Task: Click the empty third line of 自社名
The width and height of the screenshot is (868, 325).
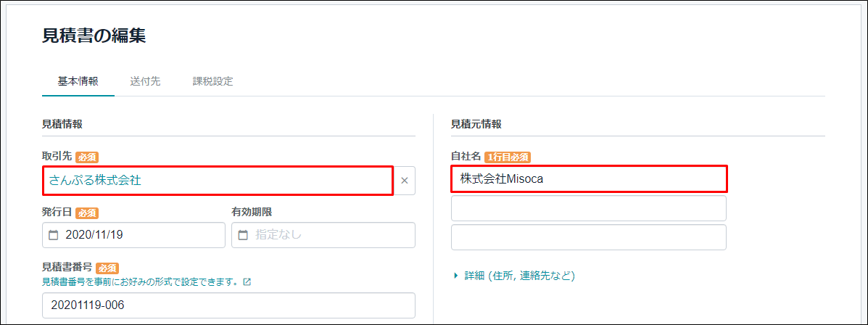Action: tap(588, 237)
